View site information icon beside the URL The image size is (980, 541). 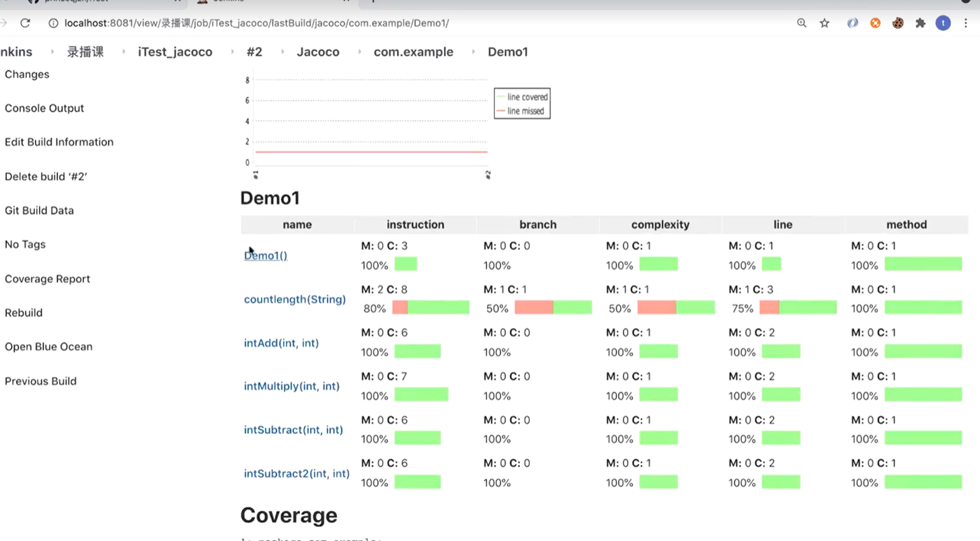pyautogui.click(x=53, y=23)
